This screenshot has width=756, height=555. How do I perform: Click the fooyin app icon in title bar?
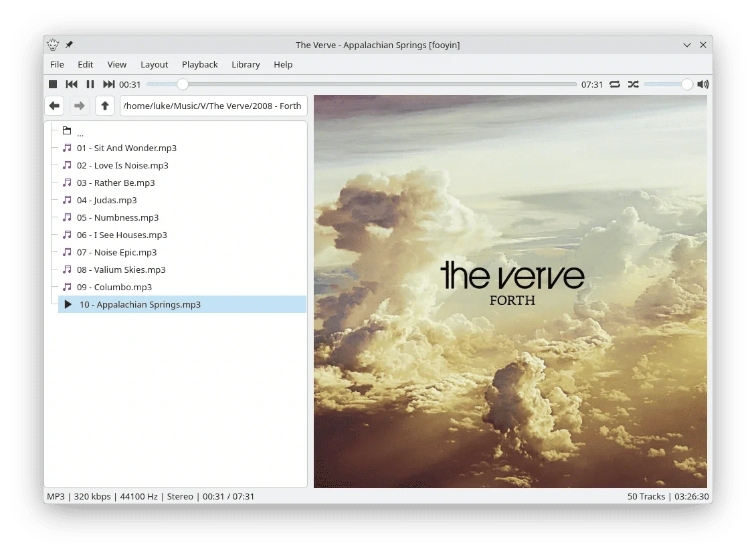pos(53,45)
